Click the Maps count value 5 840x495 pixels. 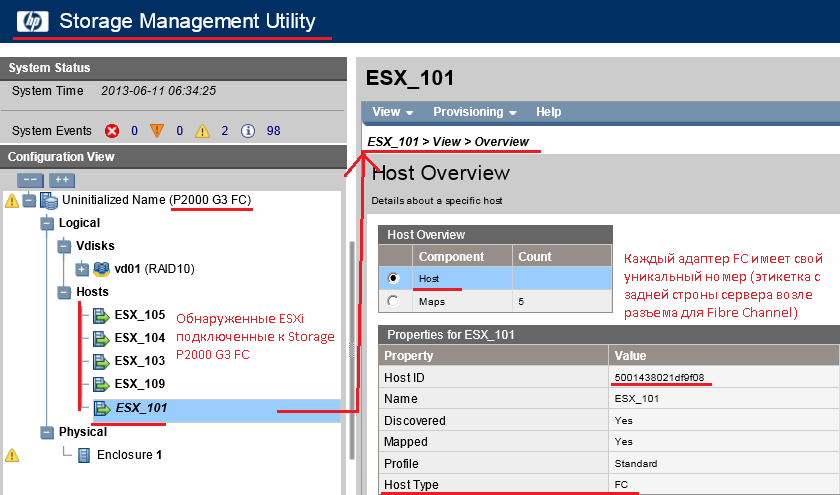[x=521, y=302]
